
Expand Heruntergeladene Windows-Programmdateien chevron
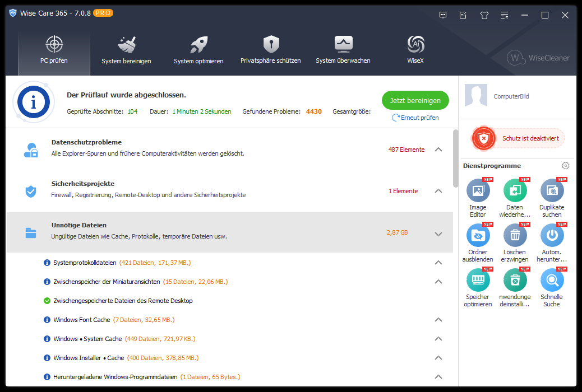(x=438, y=377)
